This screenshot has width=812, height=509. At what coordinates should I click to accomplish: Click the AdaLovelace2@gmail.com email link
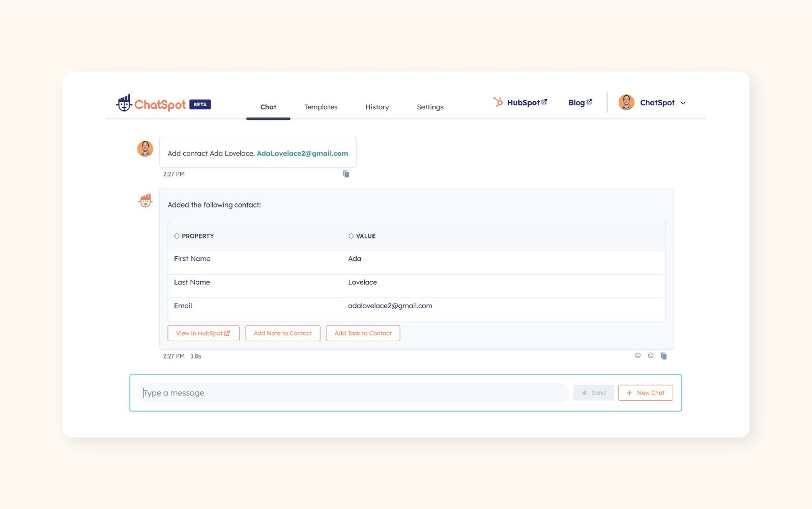302,153
